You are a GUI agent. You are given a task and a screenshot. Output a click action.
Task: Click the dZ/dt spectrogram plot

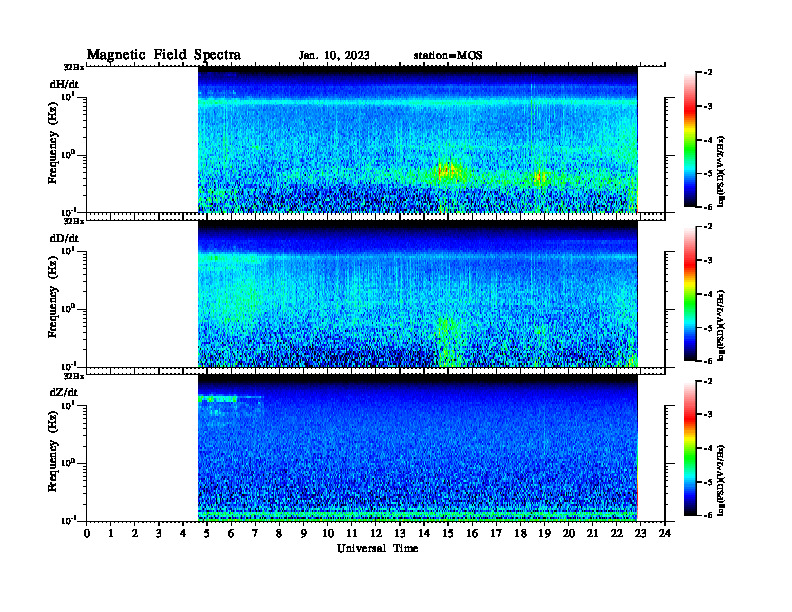[418, 448]
